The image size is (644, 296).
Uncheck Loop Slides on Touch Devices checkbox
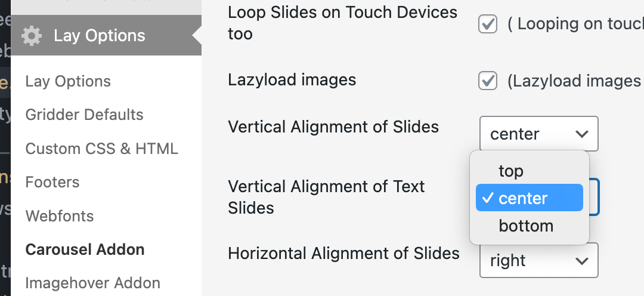click(x=488, y=24)
